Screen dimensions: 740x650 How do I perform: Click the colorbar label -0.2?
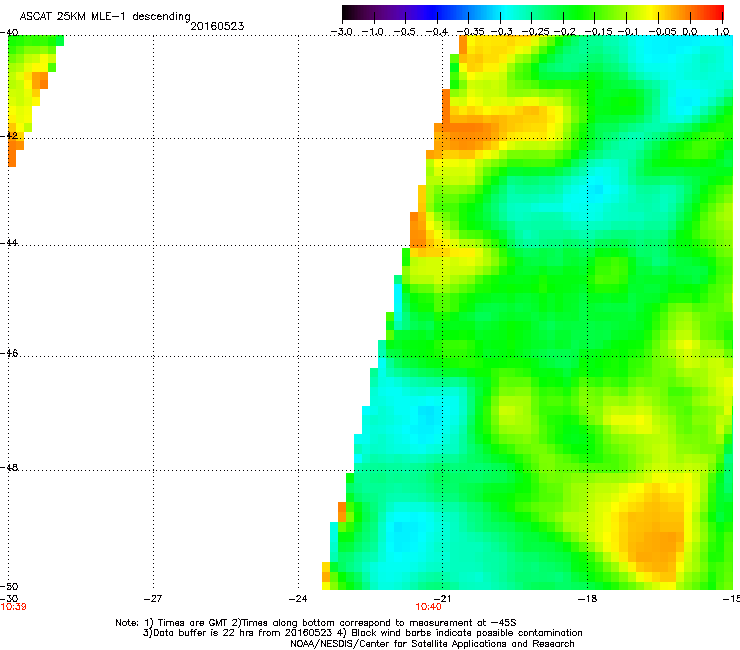564,32
